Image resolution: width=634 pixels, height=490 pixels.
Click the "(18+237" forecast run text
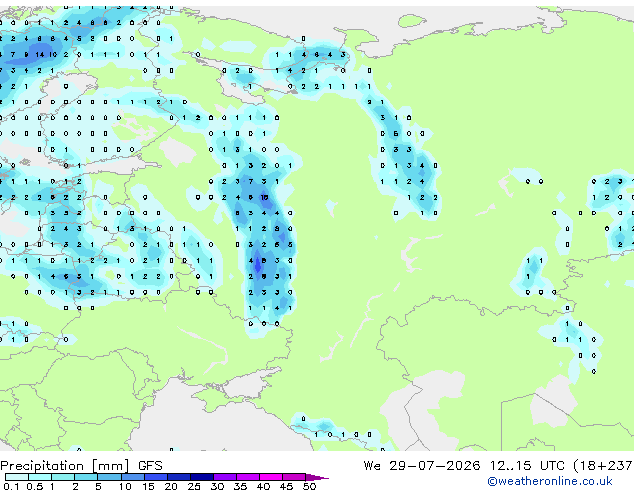pos(603,466)
